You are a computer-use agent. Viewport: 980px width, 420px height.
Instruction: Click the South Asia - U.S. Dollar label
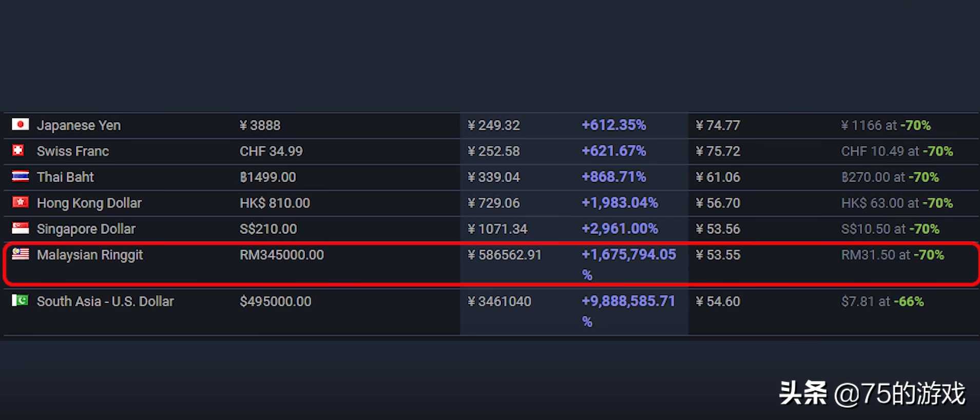[x=105, y=302]
